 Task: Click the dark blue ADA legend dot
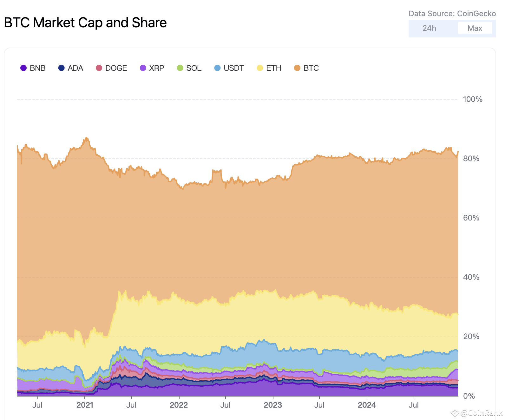click(61, 68)
